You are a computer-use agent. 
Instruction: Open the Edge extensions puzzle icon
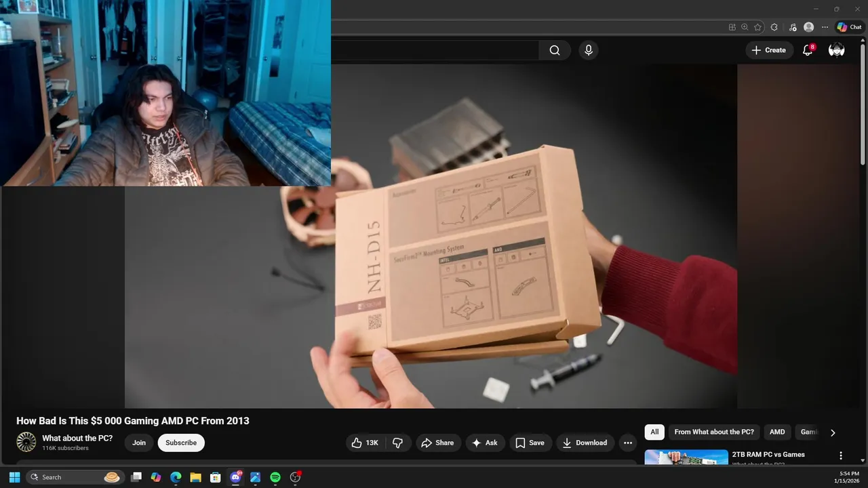[x=774, y=27]
